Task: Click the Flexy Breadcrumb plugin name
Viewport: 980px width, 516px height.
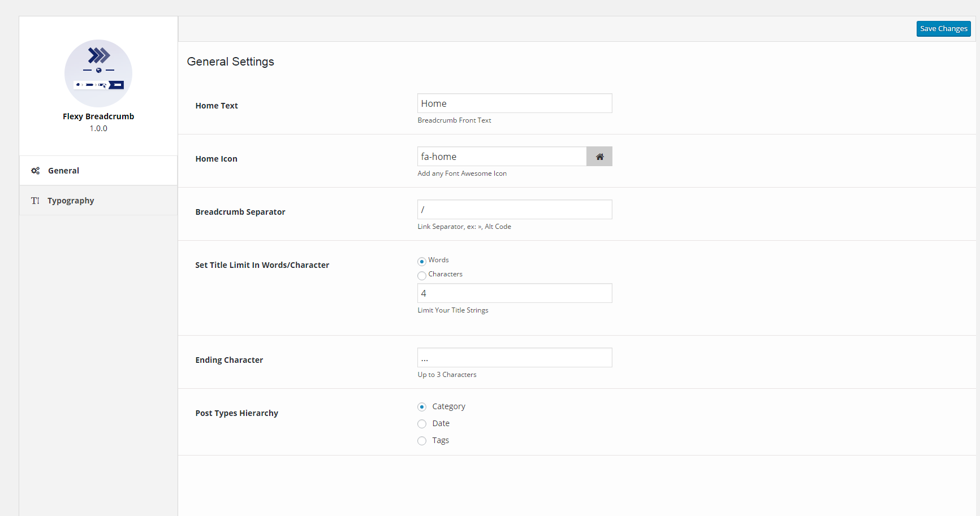Action: (98, 116)
